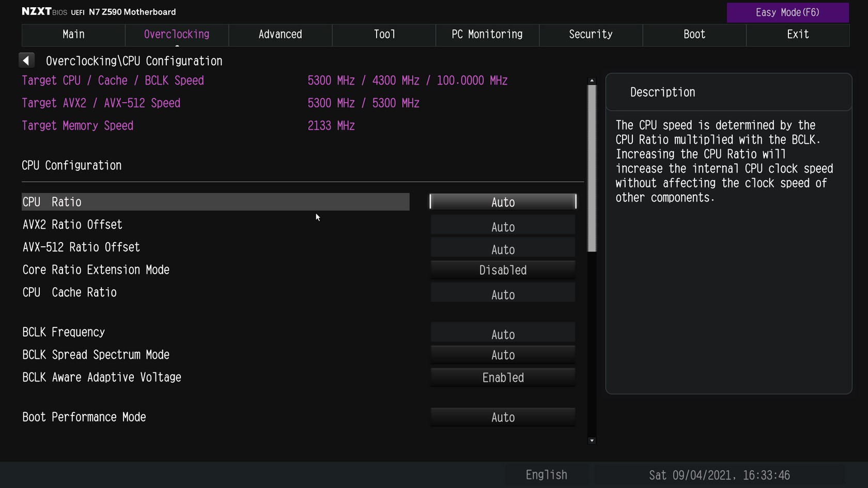Select BCLK Aware Adaptive Voltage label
Screen dimensions: 868x488
click(102, 377)
